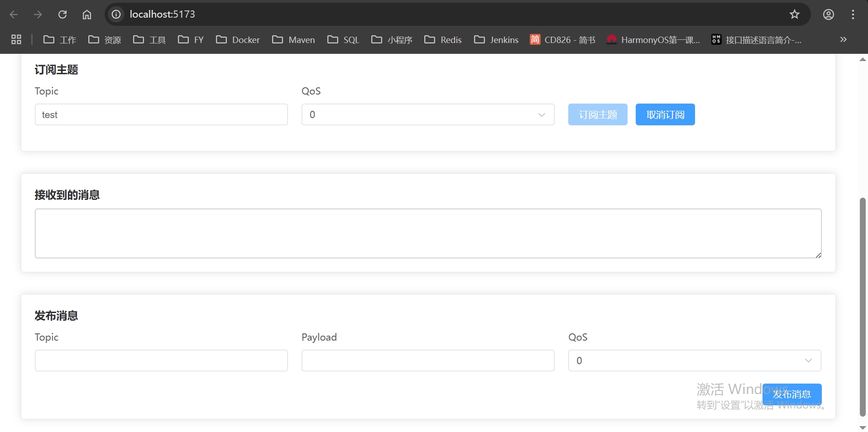Go back to the previous page

pos(14,14)
